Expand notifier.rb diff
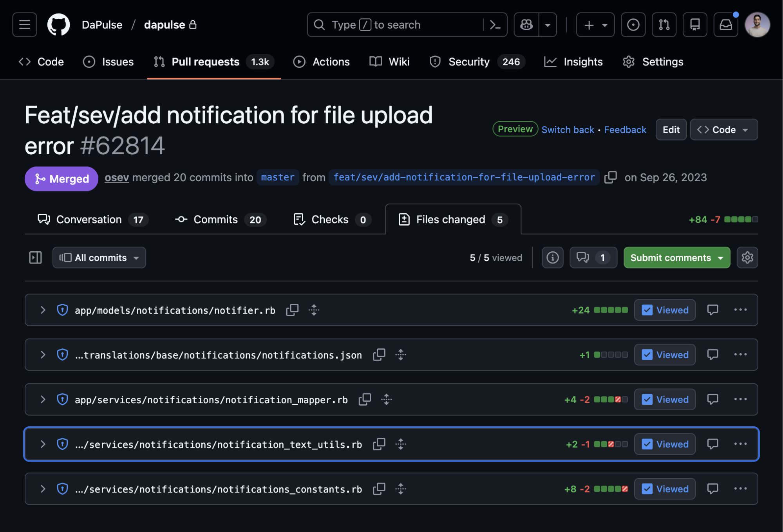The image size is (783, 532). coord(43,310)
